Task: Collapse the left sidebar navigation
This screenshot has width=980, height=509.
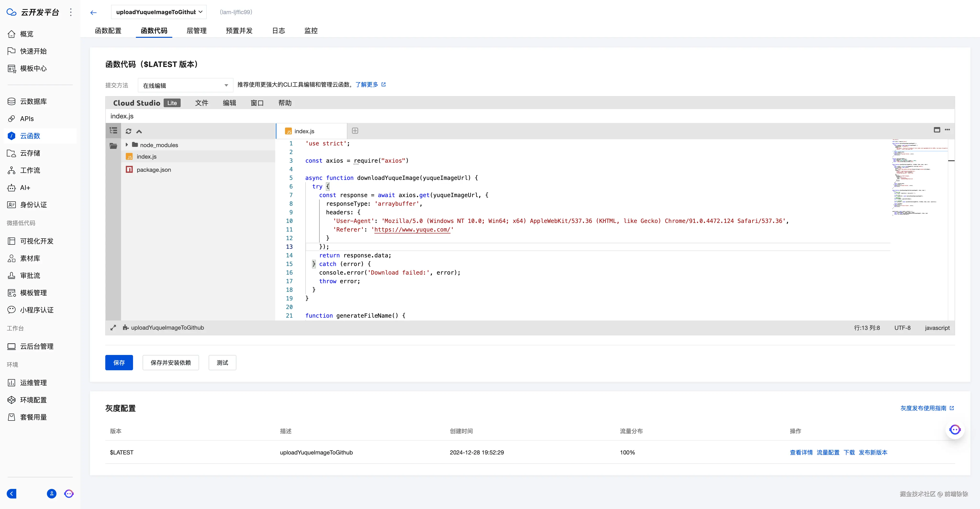Action: coord(12,493)
